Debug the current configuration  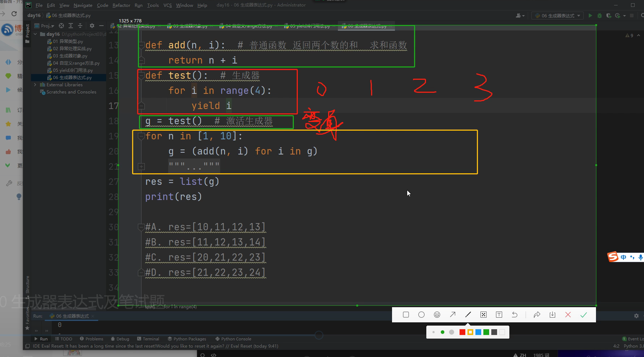(600, 16)
